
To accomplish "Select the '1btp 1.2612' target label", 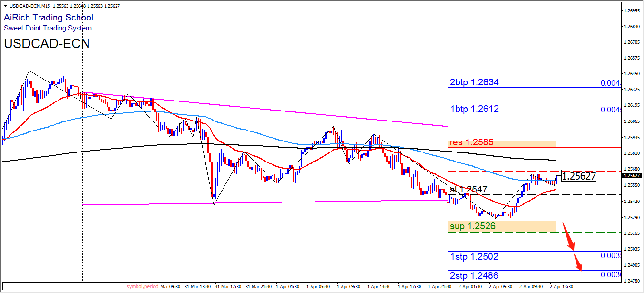I will click(x=474, y=109).
